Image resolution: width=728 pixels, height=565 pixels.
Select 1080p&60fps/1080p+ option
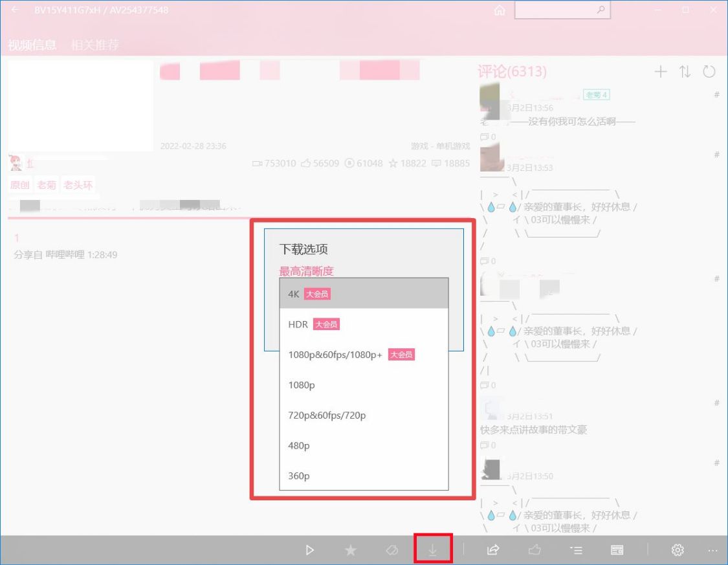click(x=364, y=354)
